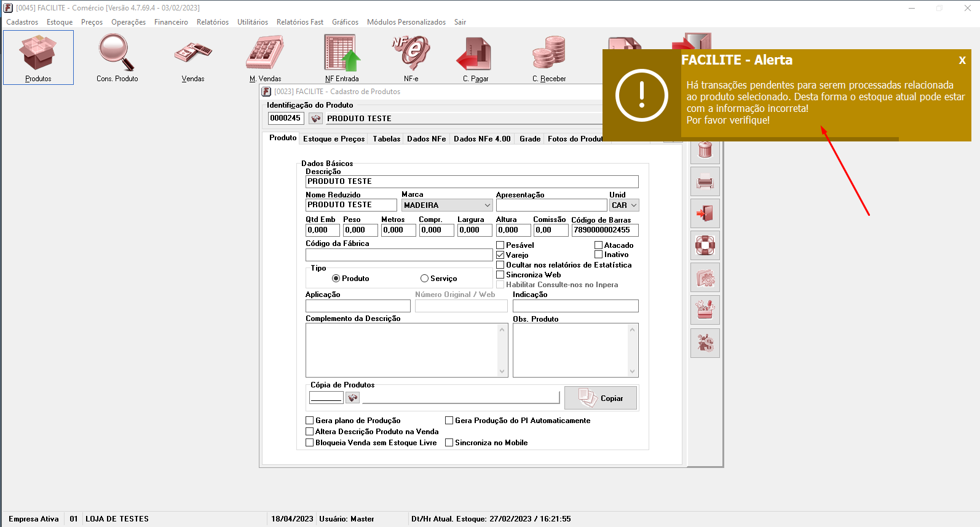Open the Relatórios Fast menu
Viewport: 980px width, 527px height.
tap(300, 22)
